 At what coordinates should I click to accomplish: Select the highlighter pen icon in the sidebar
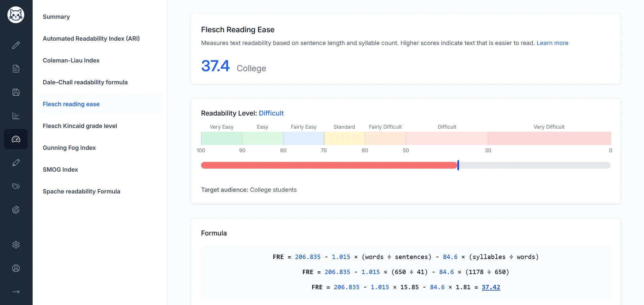16,163
